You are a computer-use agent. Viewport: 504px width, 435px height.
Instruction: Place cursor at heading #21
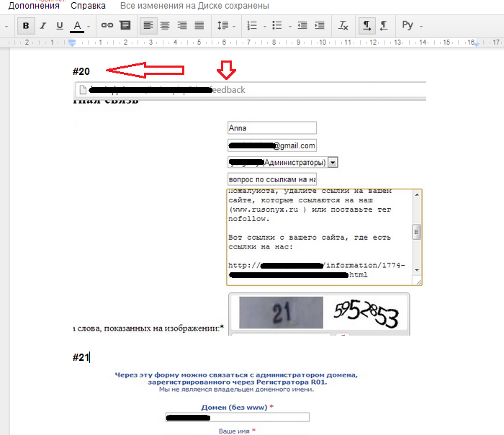81,357
